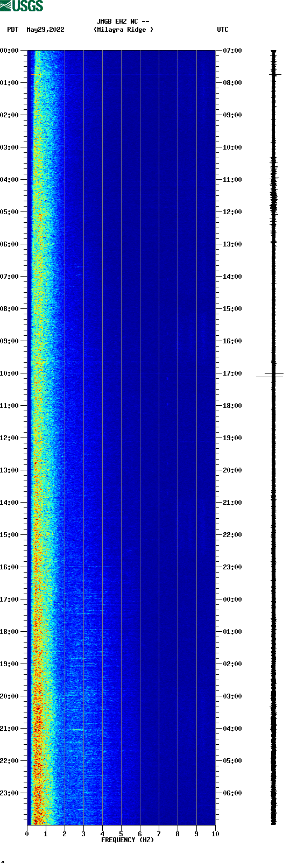Click the 04:00 UTC time label
This screenshot has height=868, width=297.
pyautogui.click(x=232, y=729)
